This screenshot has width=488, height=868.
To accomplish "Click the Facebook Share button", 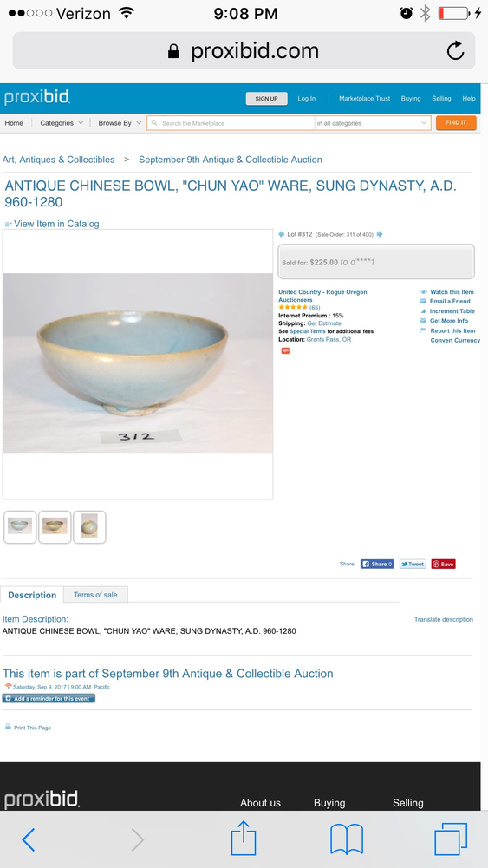I will click(x=377, y=565).
